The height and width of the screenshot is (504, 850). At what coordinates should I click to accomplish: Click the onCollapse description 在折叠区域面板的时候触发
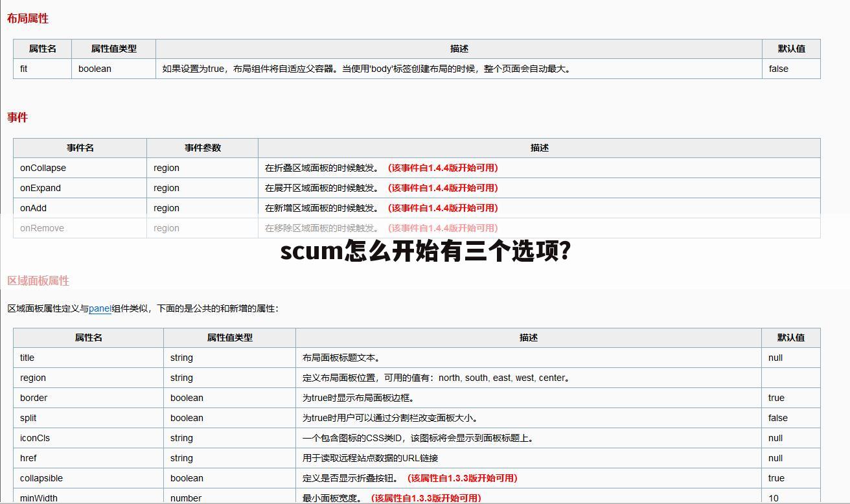pos(322,168)
